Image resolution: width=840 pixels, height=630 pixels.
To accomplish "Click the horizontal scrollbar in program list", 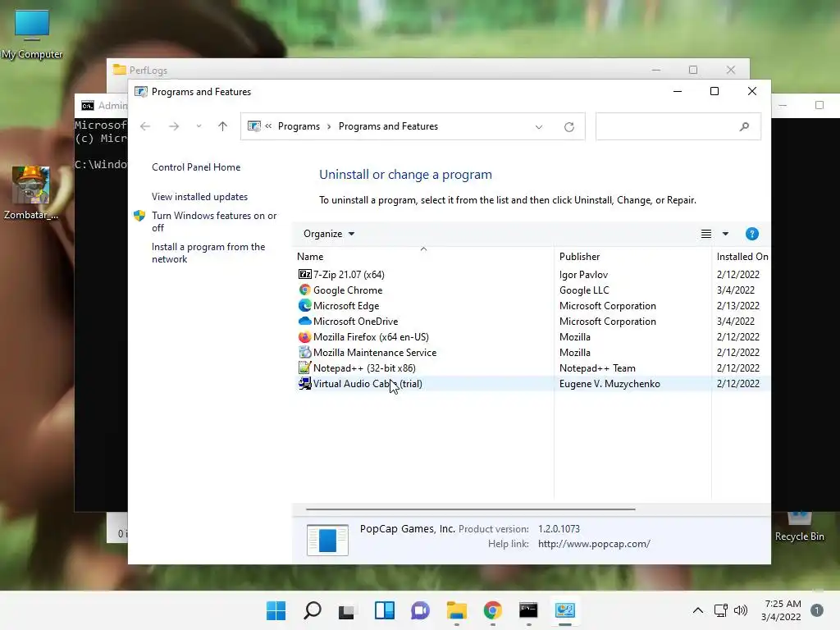I will [x=470, y=509].
